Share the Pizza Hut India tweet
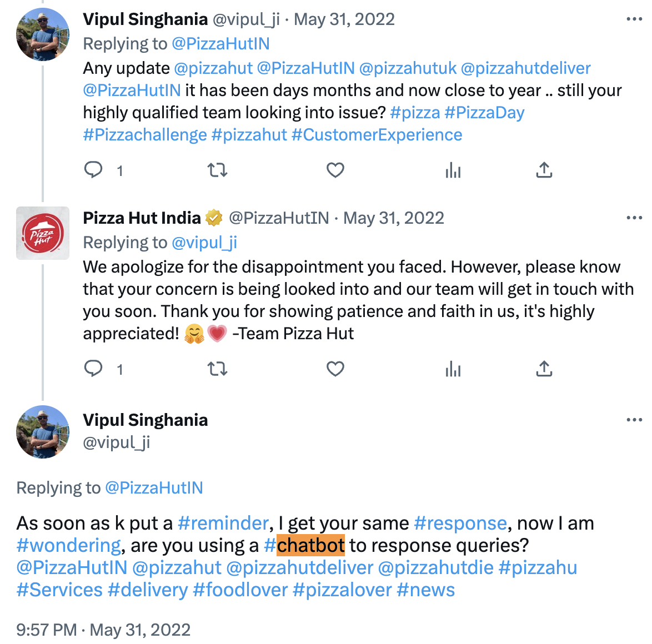The width and height of the screenshot is (652, 644). 544,369
